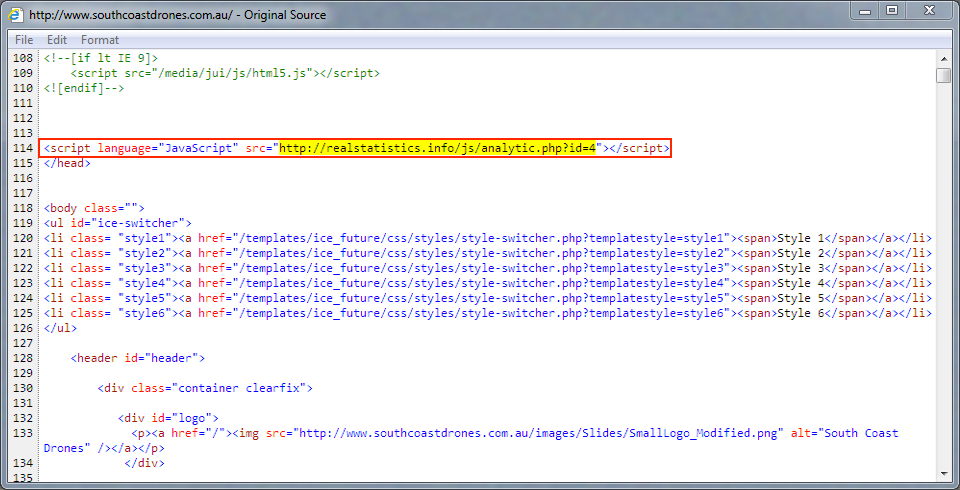960x490 pixels.
Task: Open the Format menu
Action: pyautogui.click(x=100, y=40)
